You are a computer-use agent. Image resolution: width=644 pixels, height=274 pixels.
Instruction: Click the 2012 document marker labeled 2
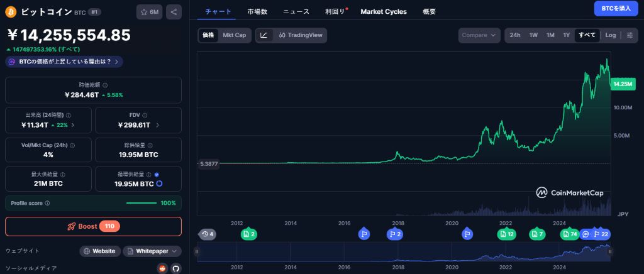[249, 234]
